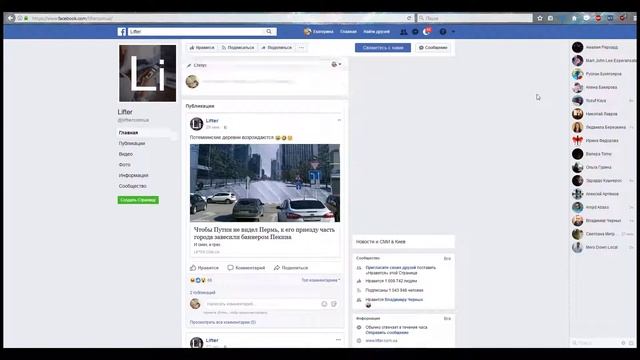Click the browser search field 'Поиск'
This screenshot has height=360, width=640.
(475, 18)
